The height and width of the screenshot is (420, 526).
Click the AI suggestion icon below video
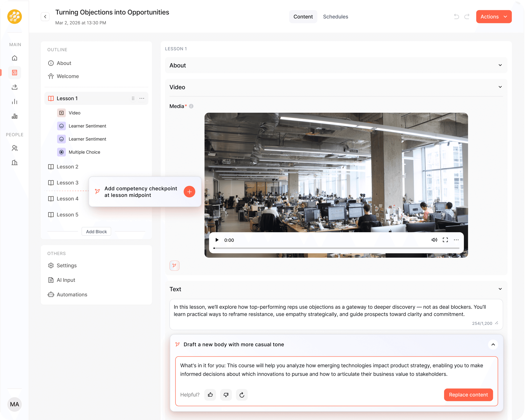(x=174, y=265)
